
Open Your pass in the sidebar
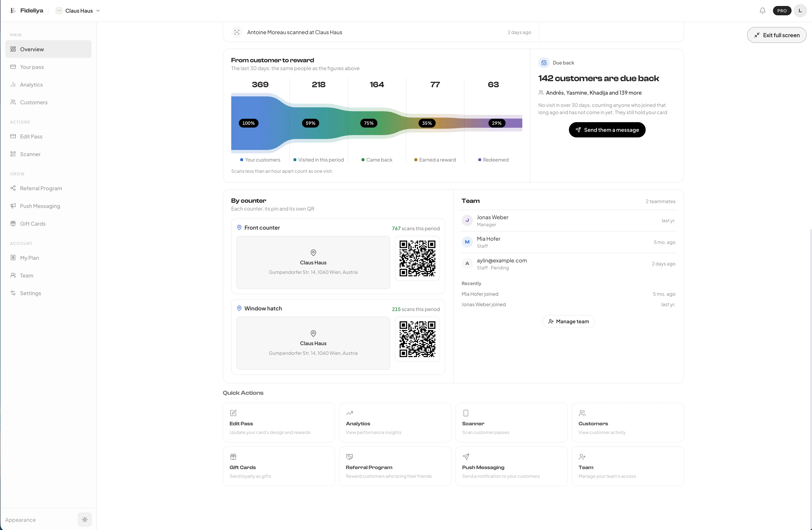(x=48, y=67)
